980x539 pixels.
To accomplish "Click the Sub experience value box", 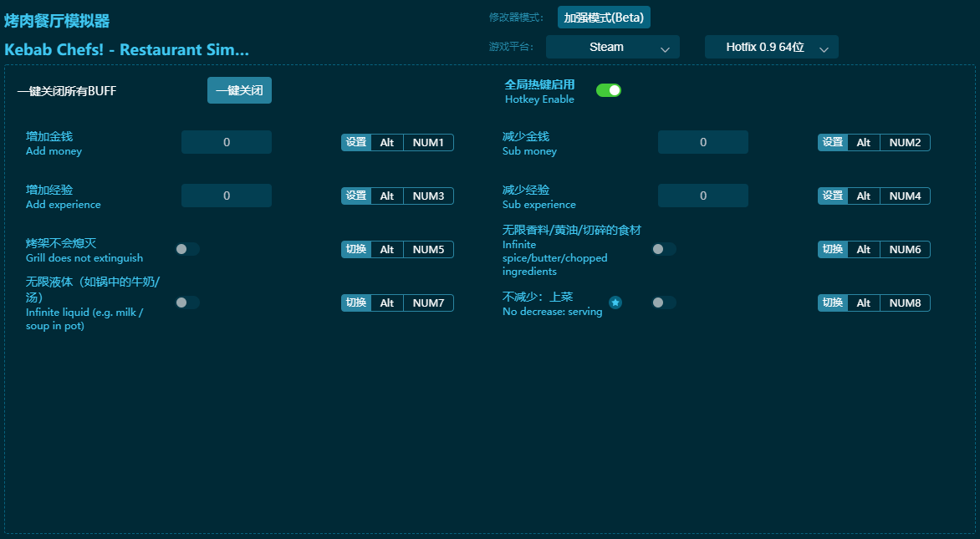I will point(702,196).
